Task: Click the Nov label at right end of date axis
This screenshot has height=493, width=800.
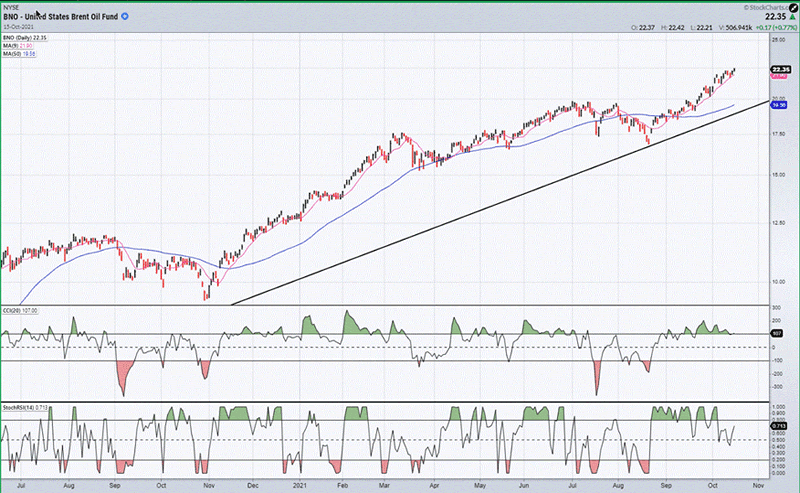Action: (756, 483)
